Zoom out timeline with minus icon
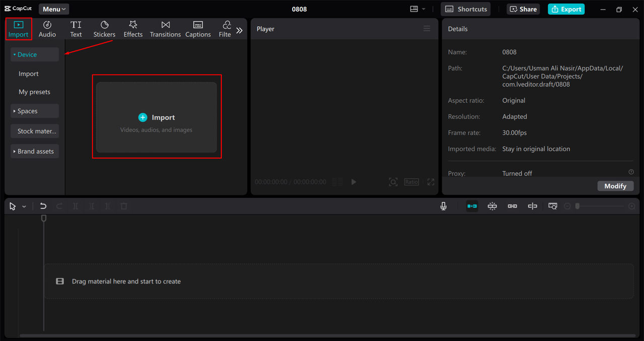Screen dimensions: 644x341 (568, 206)
